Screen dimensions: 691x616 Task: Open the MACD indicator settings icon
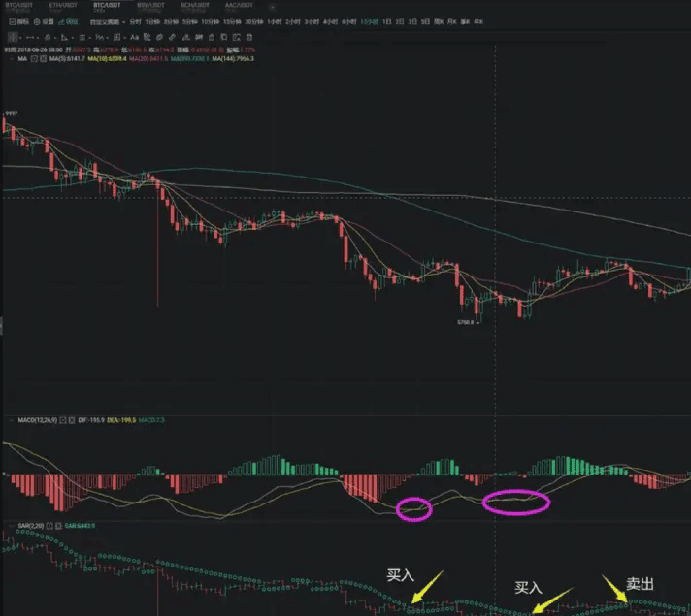point(63,420)
